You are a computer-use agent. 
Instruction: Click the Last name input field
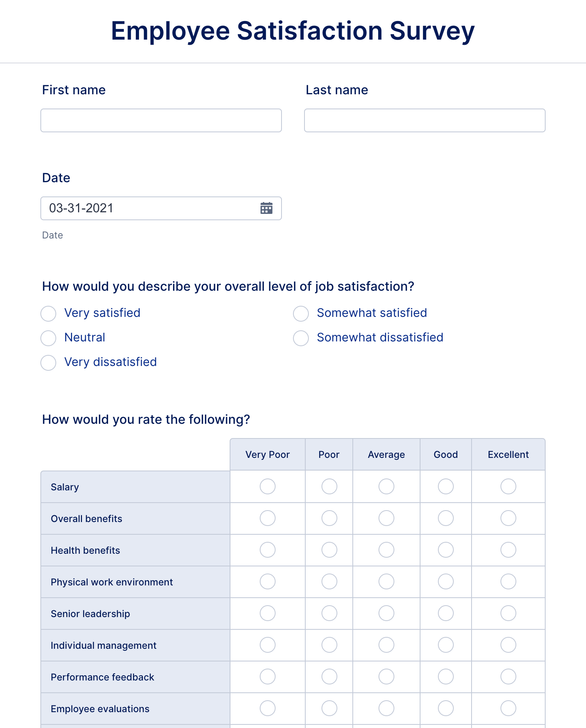(424, 120)
